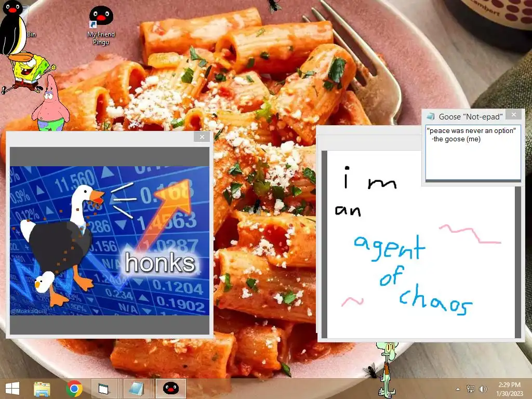Click the fly beside Squidward

pyautogui.click(x=371, y=370)
